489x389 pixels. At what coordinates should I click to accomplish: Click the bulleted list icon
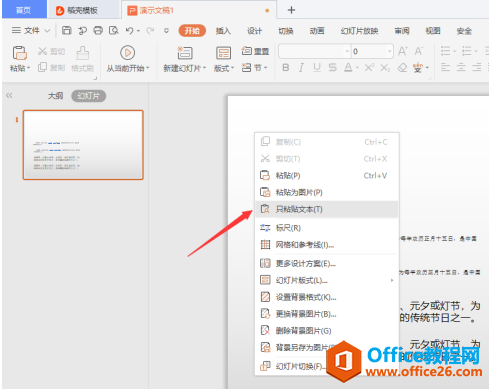(445, 51)
